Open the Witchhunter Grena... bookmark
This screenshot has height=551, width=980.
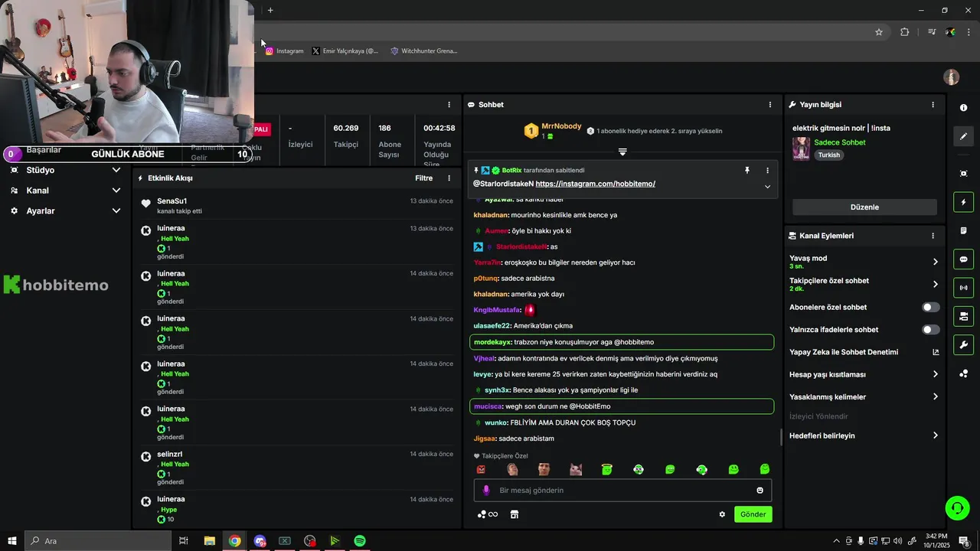[x=423, y=51]
